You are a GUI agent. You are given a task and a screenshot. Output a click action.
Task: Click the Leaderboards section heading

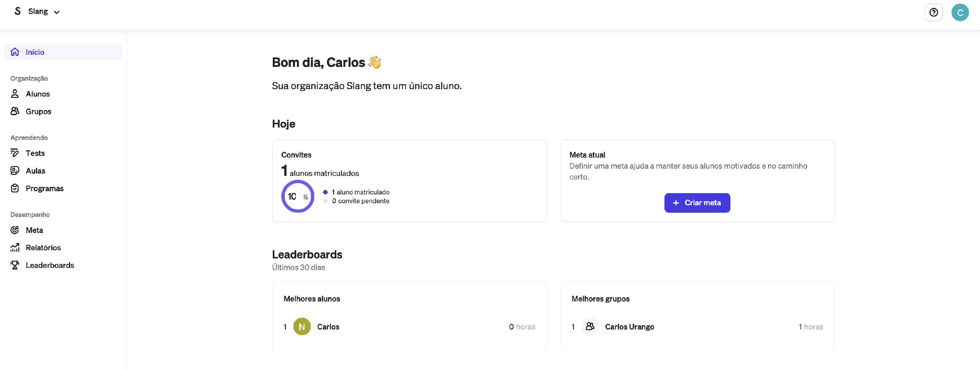coord(307,254)
